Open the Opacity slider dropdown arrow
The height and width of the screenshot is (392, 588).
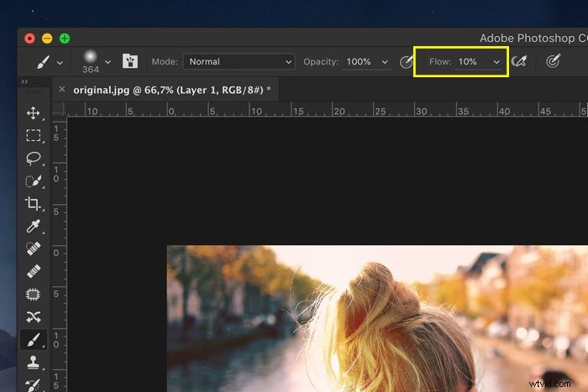click(385, 62)
